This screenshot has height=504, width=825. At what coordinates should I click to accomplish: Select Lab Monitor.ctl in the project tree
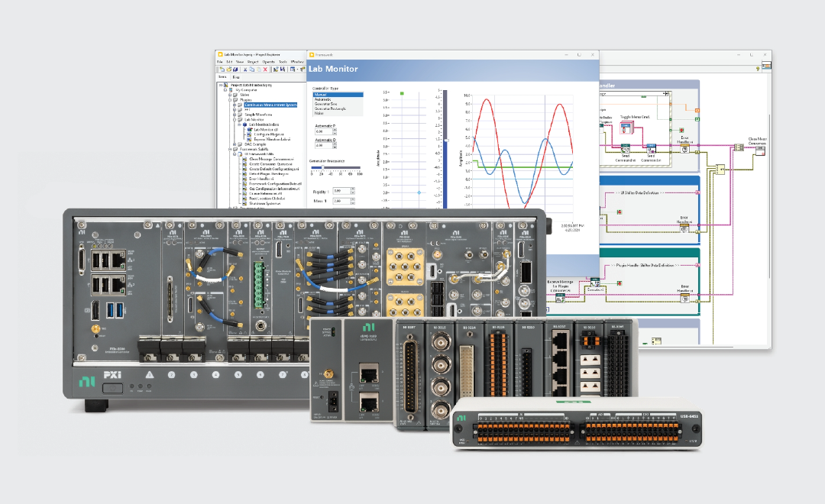267,130
